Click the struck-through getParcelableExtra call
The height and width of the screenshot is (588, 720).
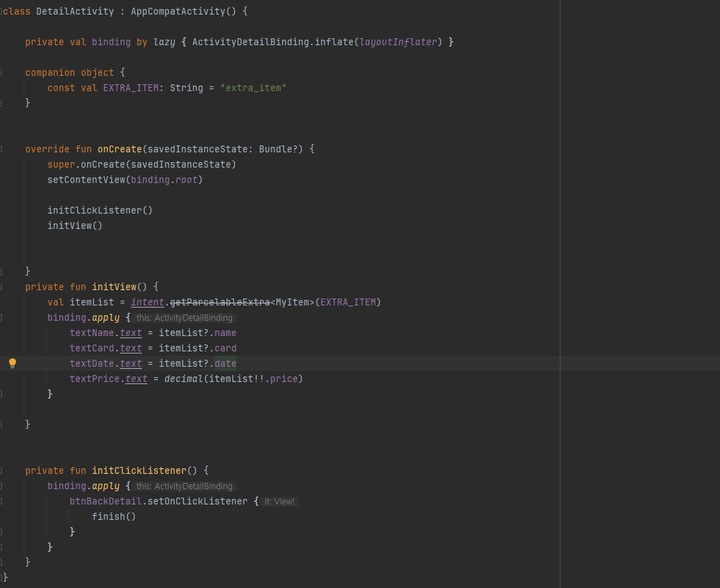220,303
